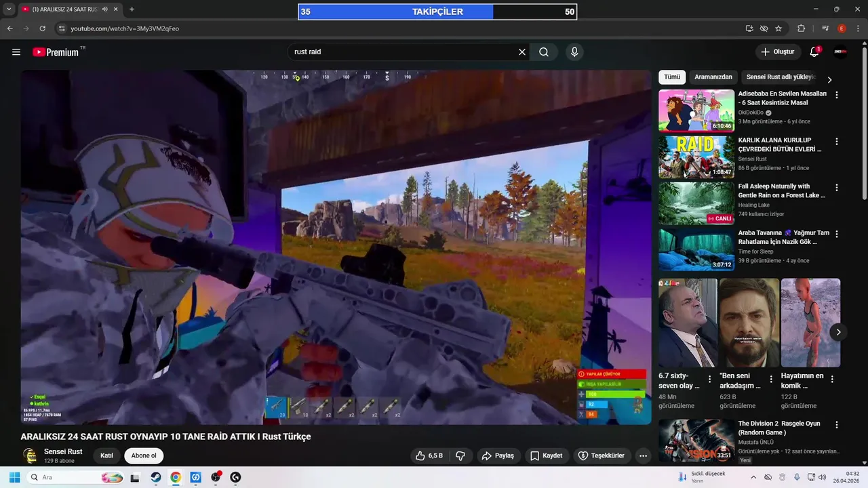Open more actions three-dot menu under video
The image size is (868, 488).
[643, 455]
